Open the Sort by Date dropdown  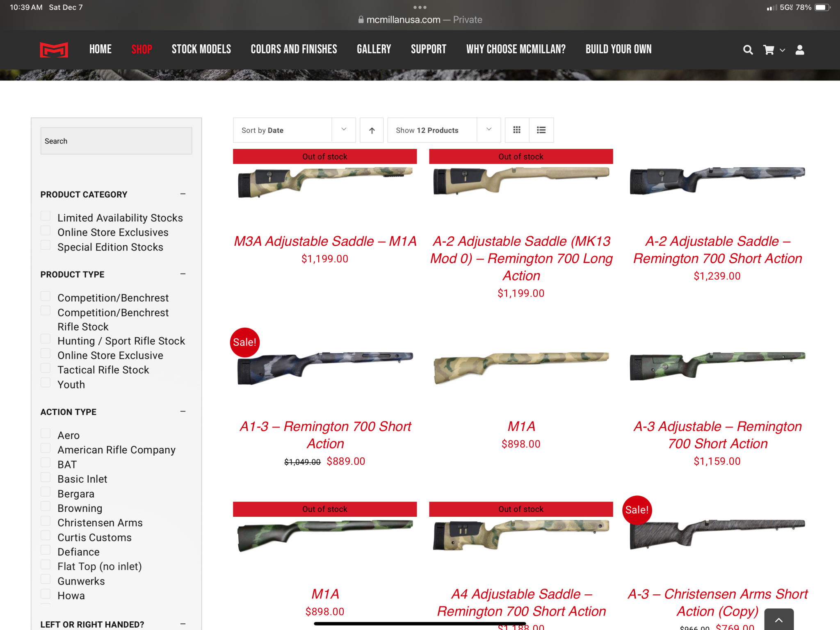(294, 130)
